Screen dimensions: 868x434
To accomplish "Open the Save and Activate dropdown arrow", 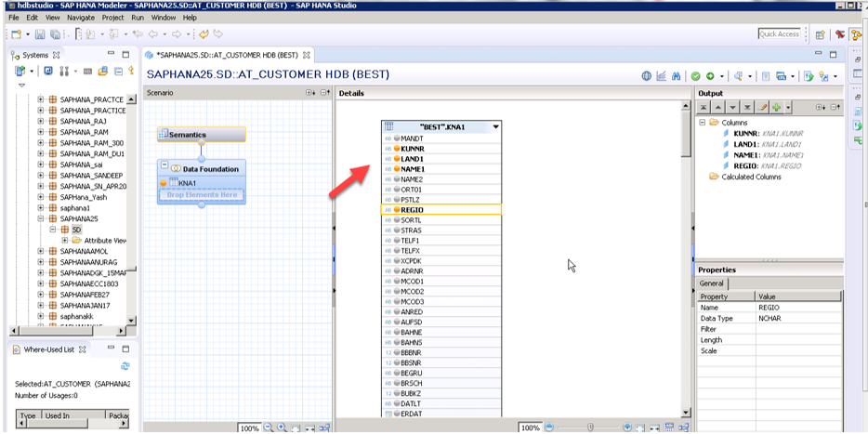I will pyautogui.click(x=721, y=76).
